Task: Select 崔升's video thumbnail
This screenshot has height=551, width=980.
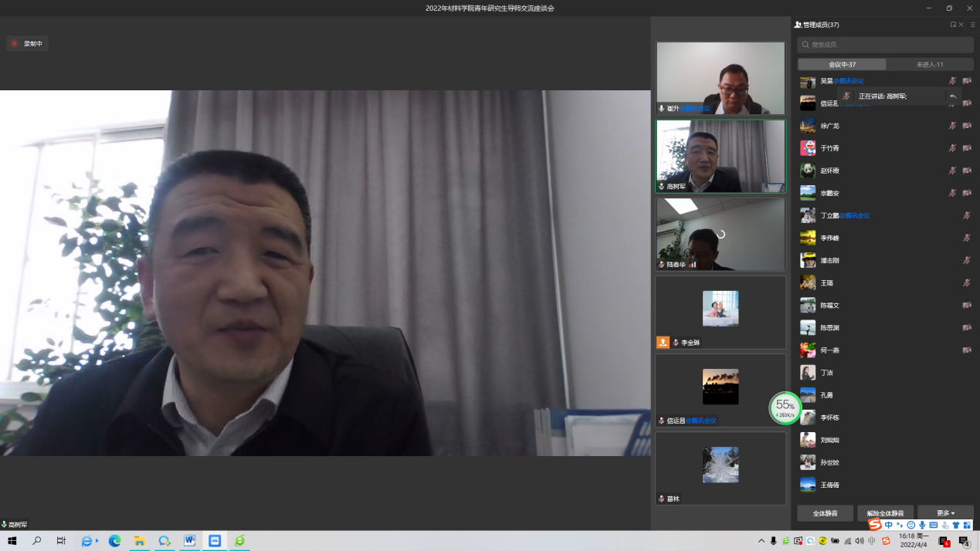Action: [721, 78]
